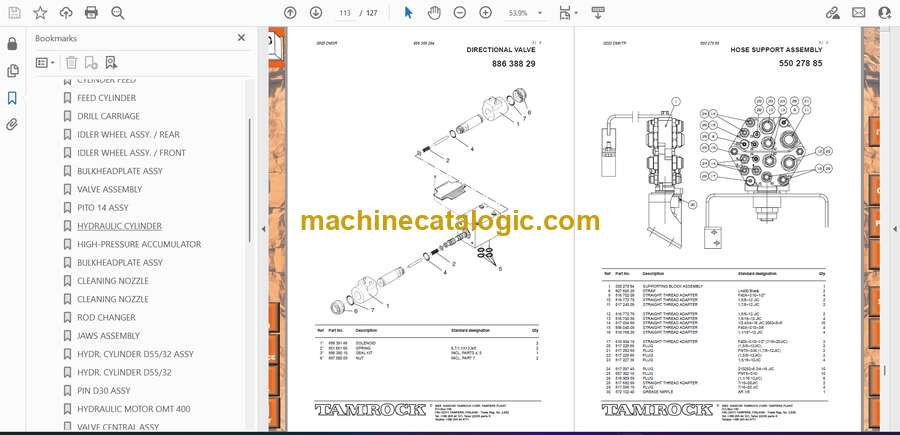Toggle the Bookmarks panel icon
The height and width of the screenshot is (435, 900).
(x=12, y=98)
